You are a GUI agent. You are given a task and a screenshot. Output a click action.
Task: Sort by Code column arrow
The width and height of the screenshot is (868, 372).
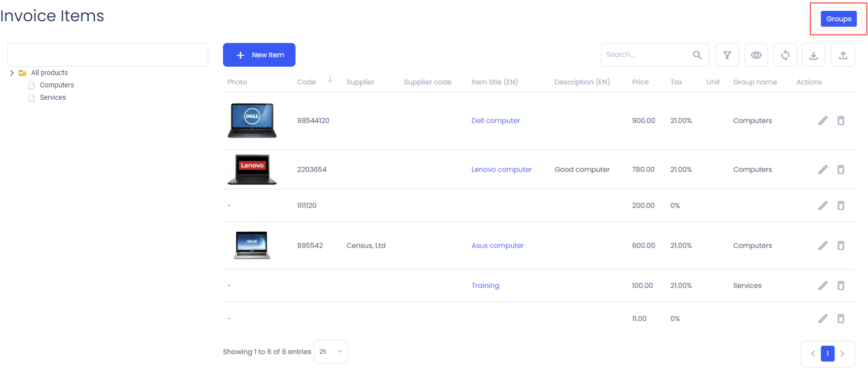point(330,79)
